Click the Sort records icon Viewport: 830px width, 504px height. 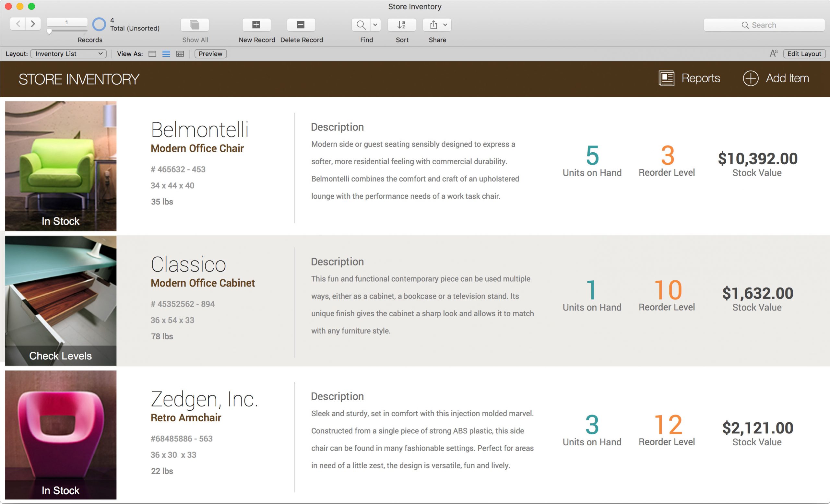pos(401,25)
